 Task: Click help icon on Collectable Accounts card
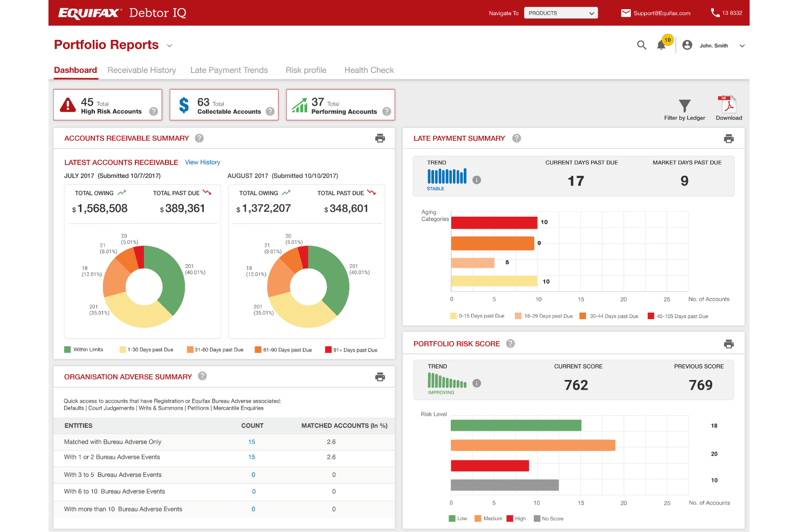click(x=270, y=112)
